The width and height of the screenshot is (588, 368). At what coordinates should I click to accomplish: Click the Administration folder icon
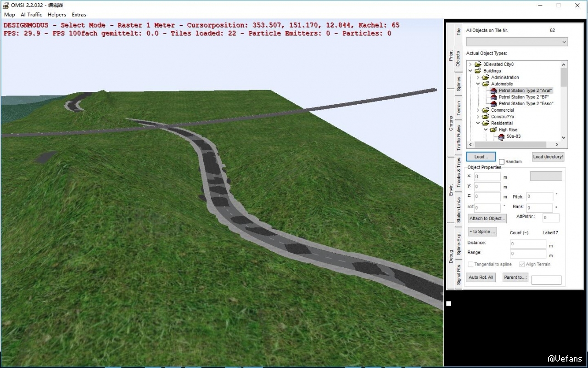[x=486, y=78]
